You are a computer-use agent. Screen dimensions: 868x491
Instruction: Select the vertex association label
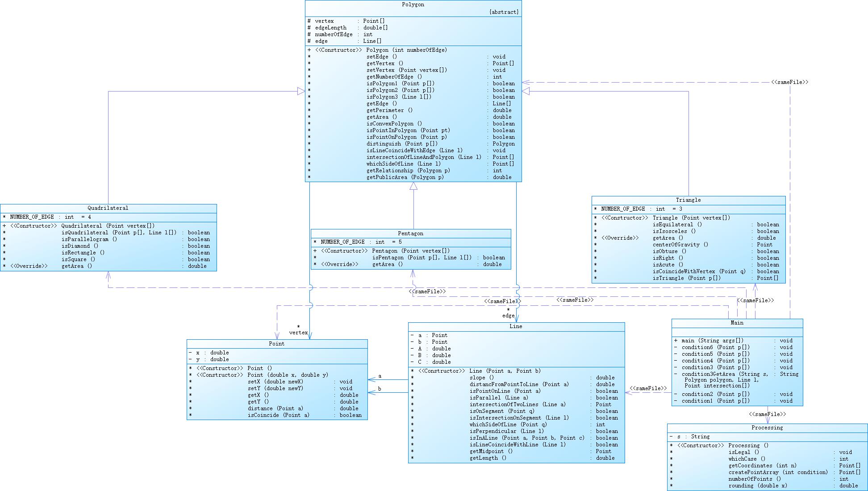pyautogui.click(x=298, y=333)
